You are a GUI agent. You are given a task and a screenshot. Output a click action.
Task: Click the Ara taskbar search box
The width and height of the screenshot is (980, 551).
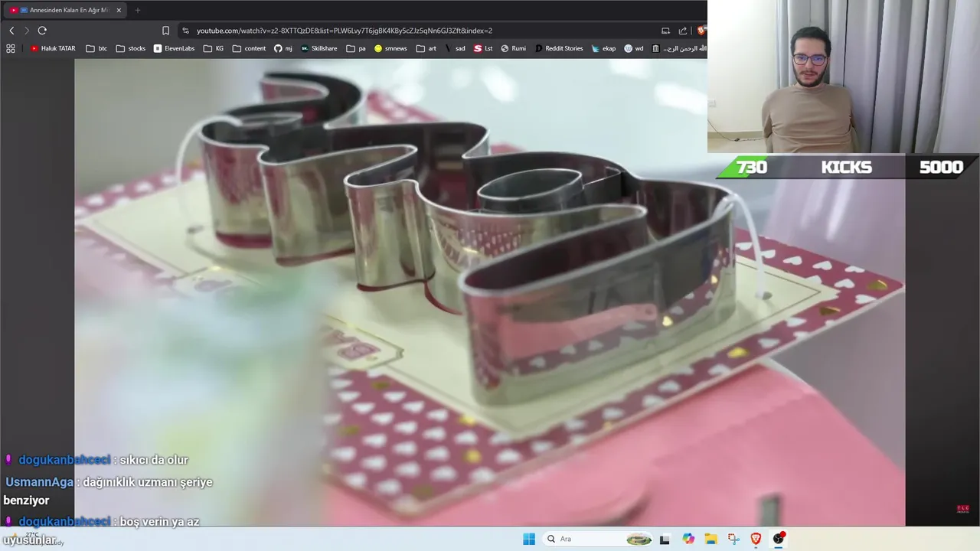(598, 539)
